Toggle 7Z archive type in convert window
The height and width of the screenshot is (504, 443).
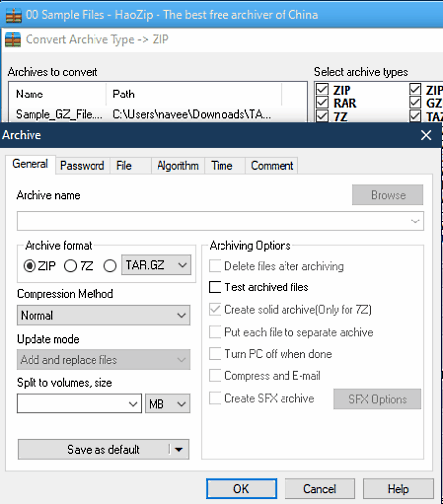(x=322, y=116)
